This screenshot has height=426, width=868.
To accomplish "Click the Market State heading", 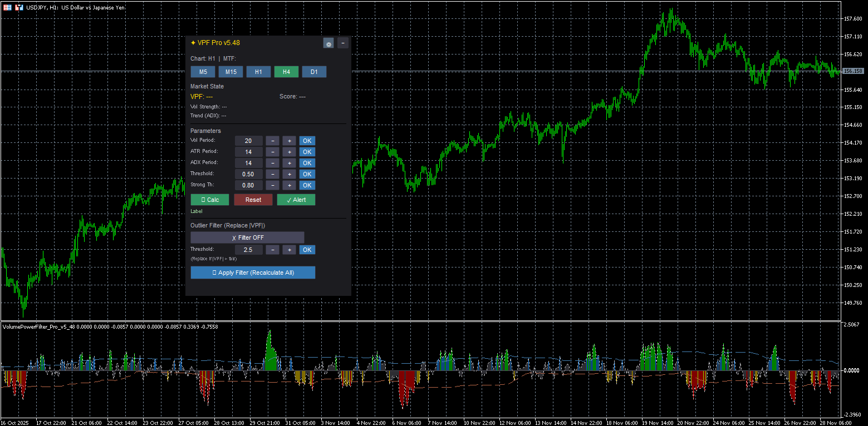I will (207, 86).
